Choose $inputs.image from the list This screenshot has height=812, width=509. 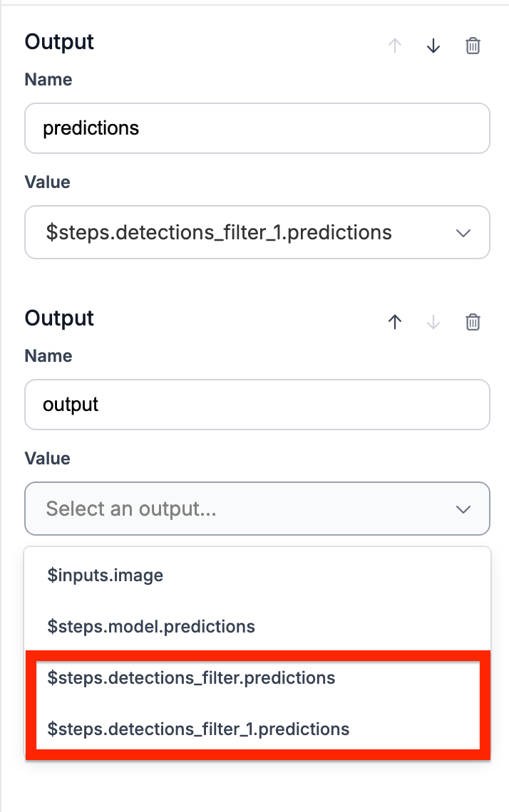click(x=106, y=575)
